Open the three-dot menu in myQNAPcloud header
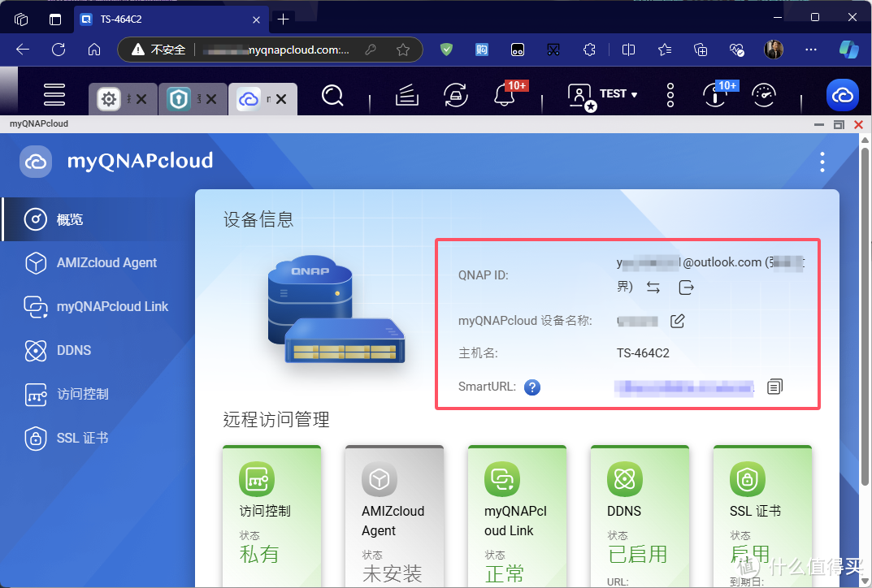This screenshot has height=588, width=872. click(x=822, y=162)
